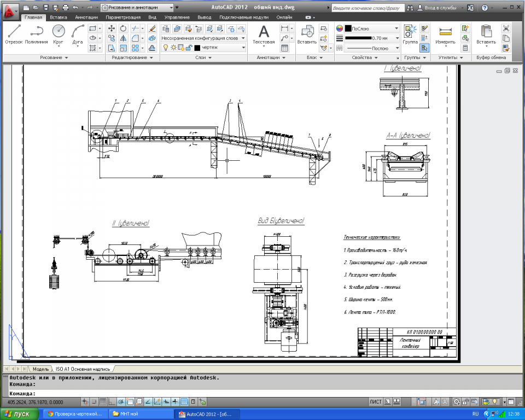Viewport: 525px width, 420px height.
Task: Click Вход в службы sign-in link
Action: [440, 7]
